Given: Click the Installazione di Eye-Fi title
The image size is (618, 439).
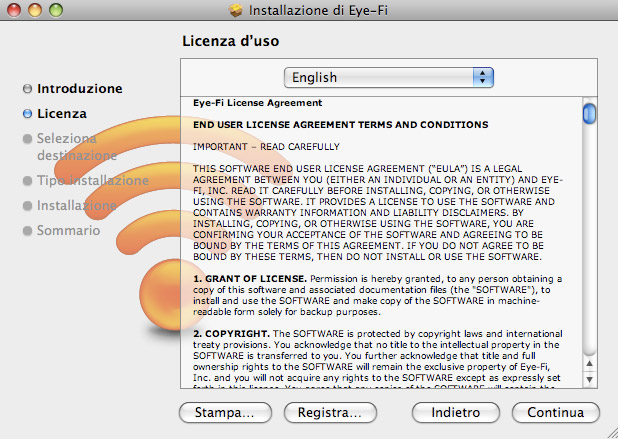Looking at the screenshot, I should [318, 10].
